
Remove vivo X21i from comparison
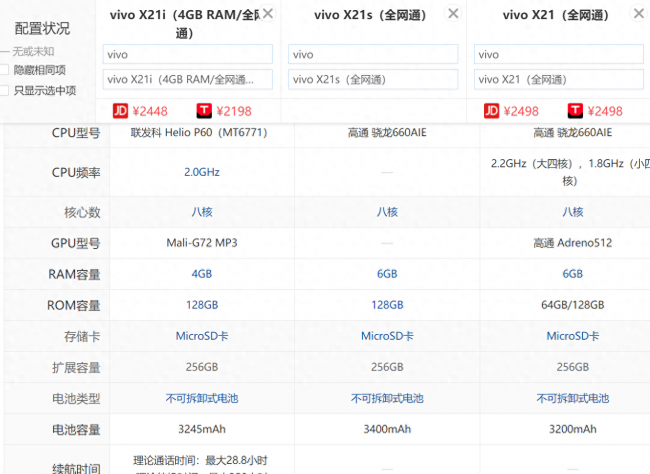coord(268,14)
